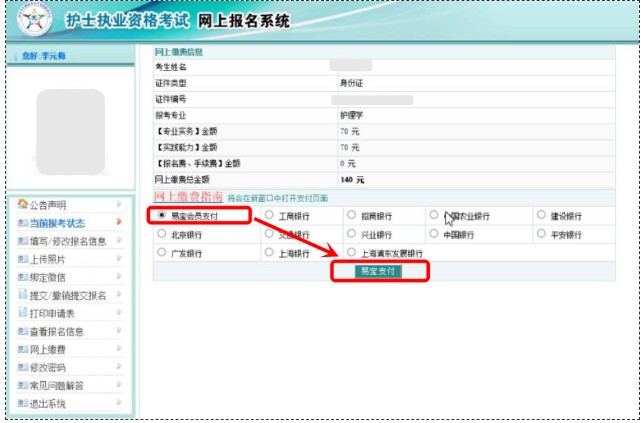The image size is (643, 423).
Task: Click the arrow beside 填写/修改报名信息
Action: 119,241
